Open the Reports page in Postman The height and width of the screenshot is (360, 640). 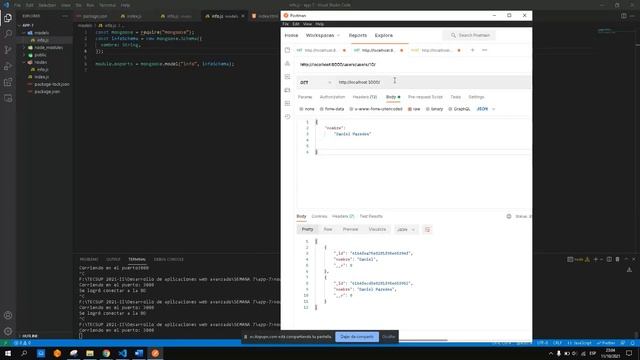358,36
